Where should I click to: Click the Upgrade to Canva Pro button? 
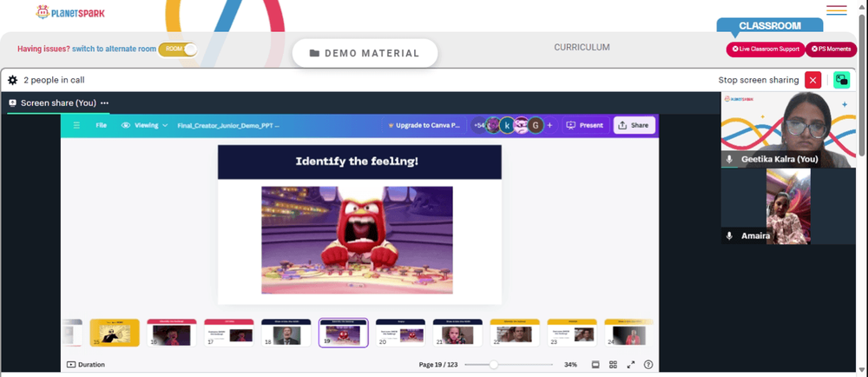(x=424, y=125)
